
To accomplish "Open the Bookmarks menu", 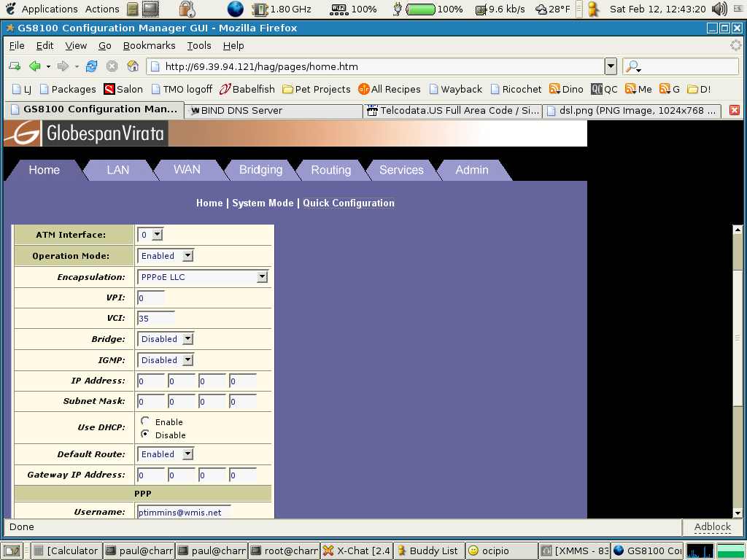I will (149, 45).
